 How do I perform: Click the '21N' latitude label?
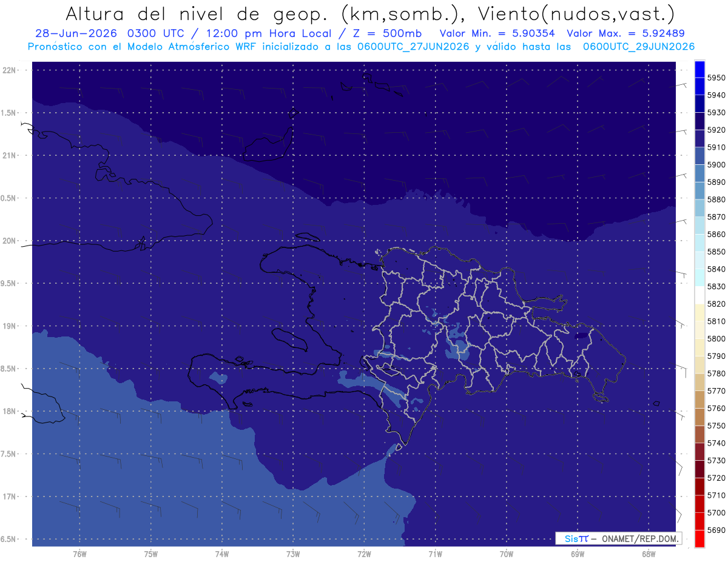(x=10, y=156)
